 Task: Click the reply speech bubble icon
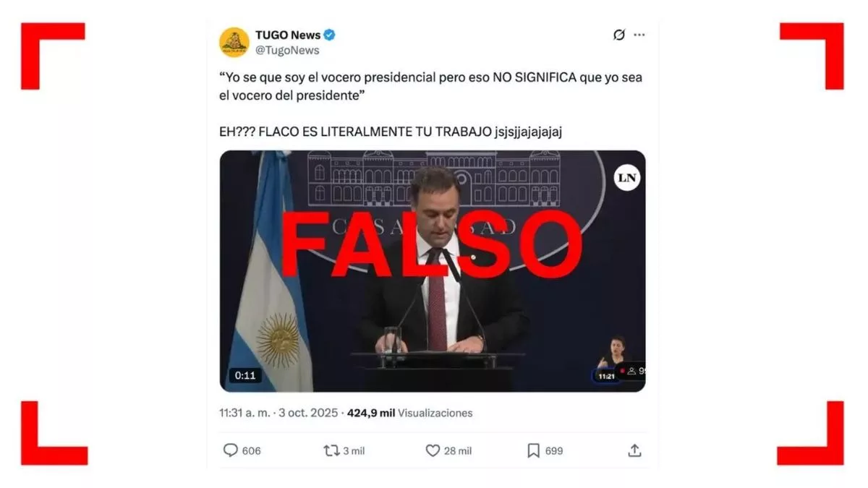[x=230, y=450]
